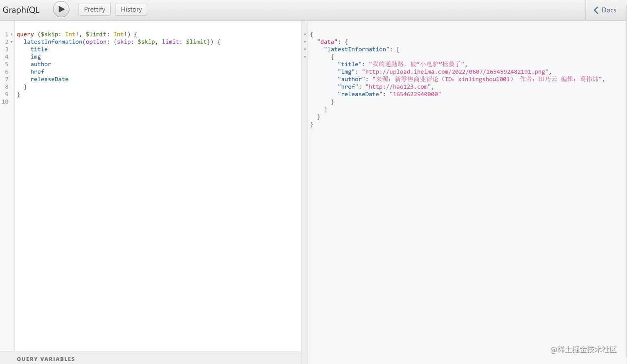Screen dimensions: 627x364
Task: Place cursor on the author field in the query
Action: [x=41, y=64]
